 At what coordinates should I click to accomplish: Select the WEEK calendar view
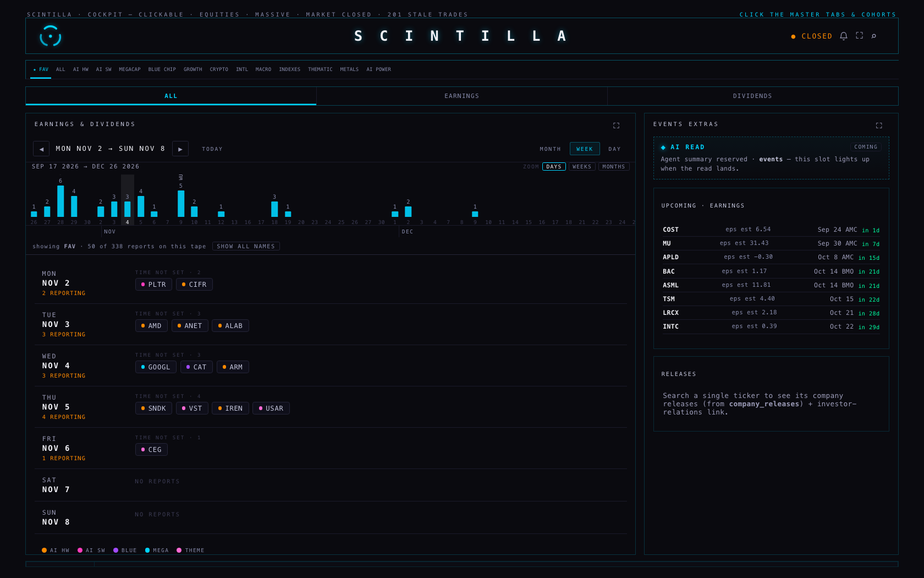(585, 149)
